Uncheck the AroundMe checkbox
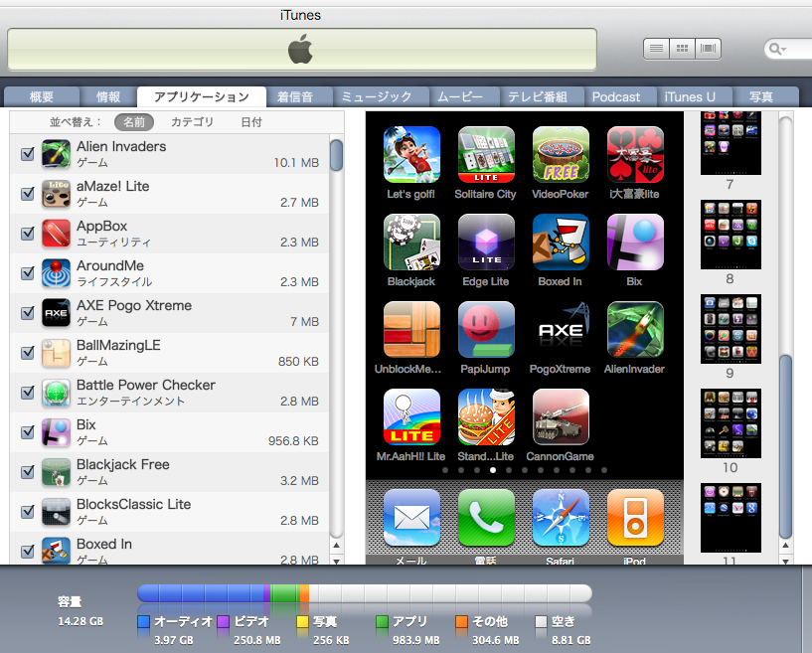Screen dimensions: 812x653 click(28, 273)
